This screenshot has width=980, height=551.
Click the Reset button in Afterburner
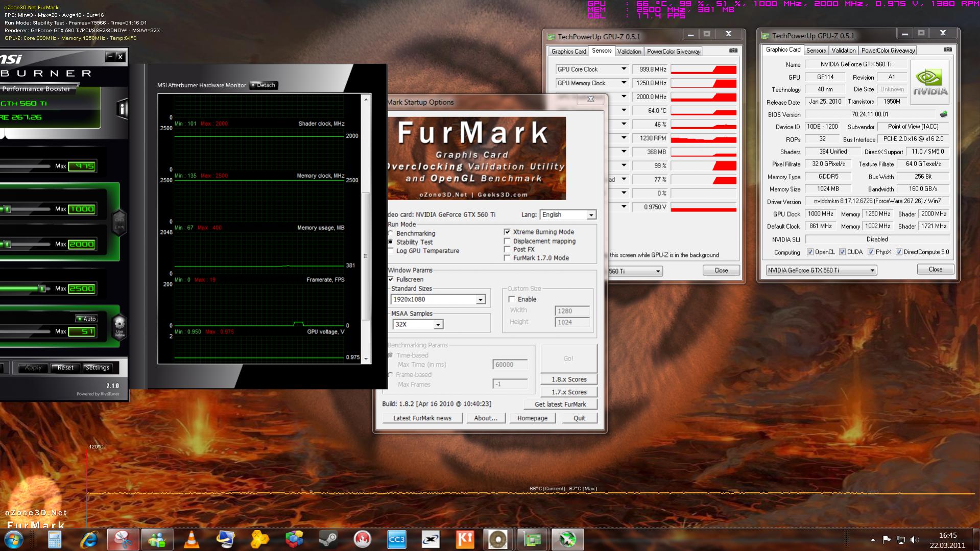(x=65, y=368)
